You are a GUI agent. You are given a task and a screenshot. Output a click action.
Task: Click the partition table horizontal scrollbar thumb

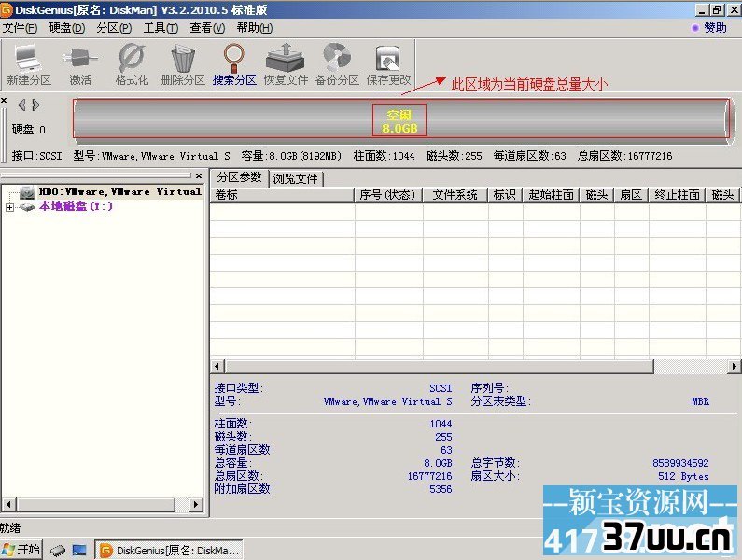(440, 366)
